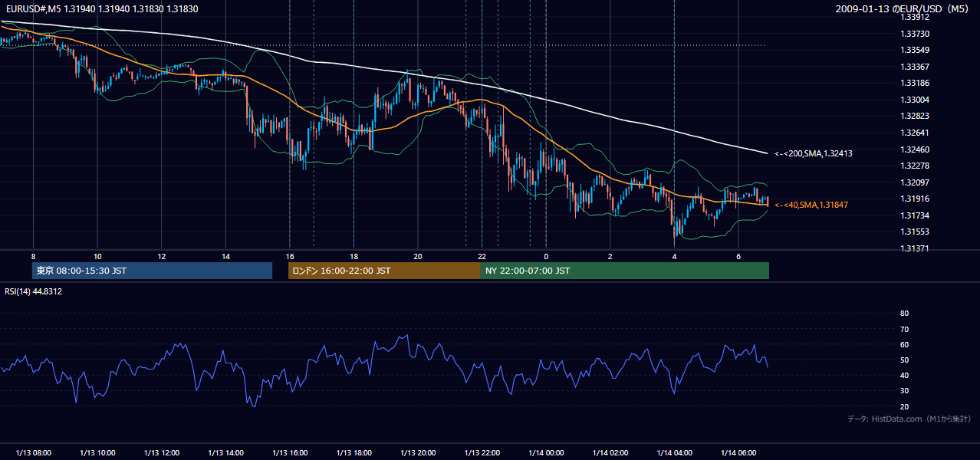Click the RSI level 50 label
This screenshot has height=460, width=980.
(x=904, y=360)
